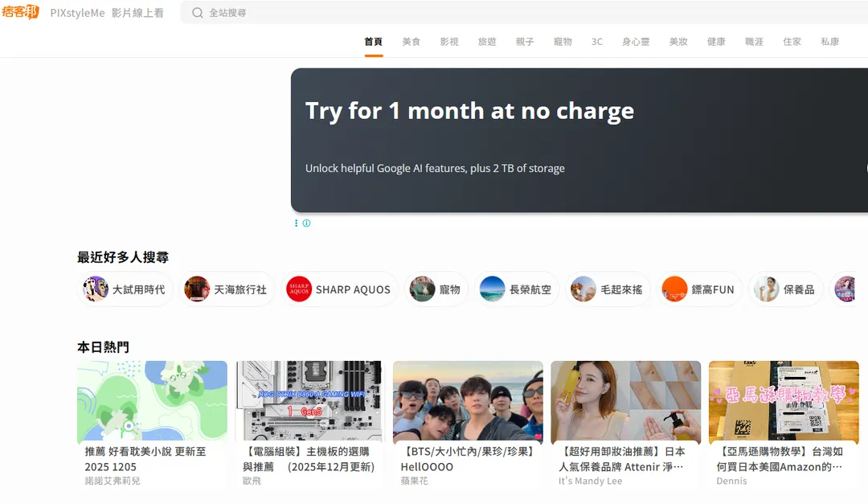Image resolution: width=868 pixels, height=504 pixels.
Task: Switch to the 身心靈 tab
Action: coord(636,42)
